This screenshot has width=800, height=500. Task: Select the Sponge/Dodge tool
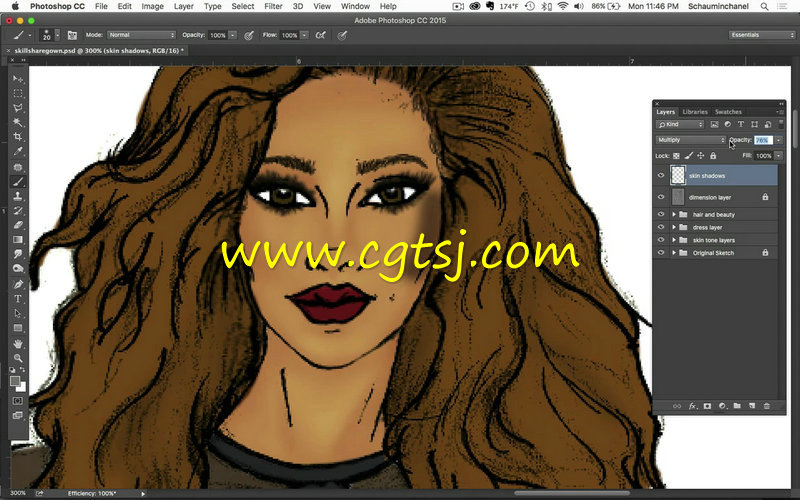pyautogui.click(x=18, y=268)
